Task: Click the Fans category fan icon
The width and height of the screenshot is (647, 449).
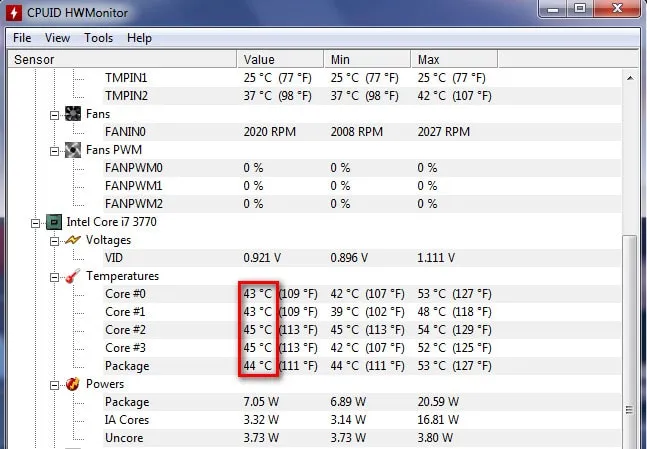Action: [x=73, y=113]
